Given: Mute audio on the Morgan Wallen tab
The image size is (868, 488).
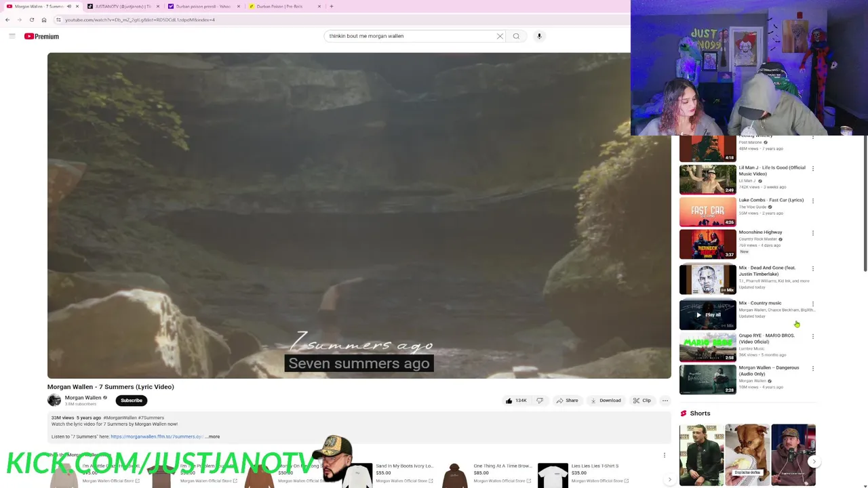Looking at the screenshot, I should (68, 6).
